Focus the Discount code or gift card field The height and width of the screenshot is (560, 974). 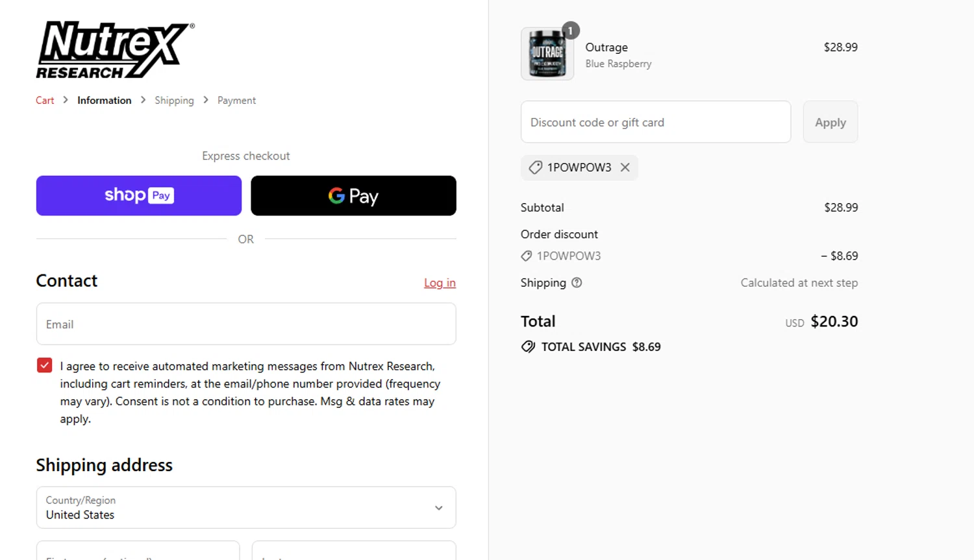pos(656,122)
